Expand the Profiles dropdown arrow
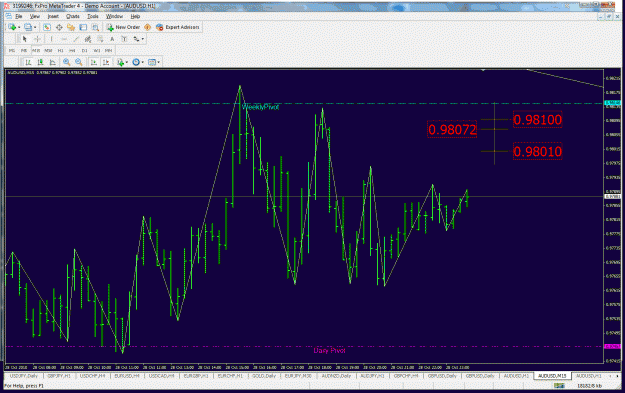This screenshot has height=393, width=625. click(35, 27)
